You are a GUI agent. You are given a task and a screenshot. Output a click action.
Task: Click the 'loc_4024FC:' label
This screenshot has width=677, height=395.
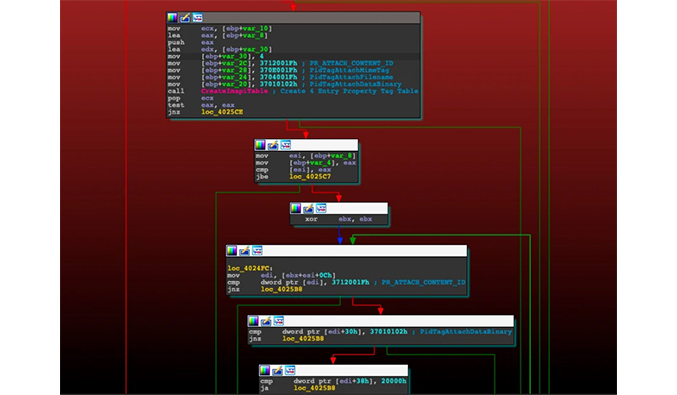pos(250,268)
